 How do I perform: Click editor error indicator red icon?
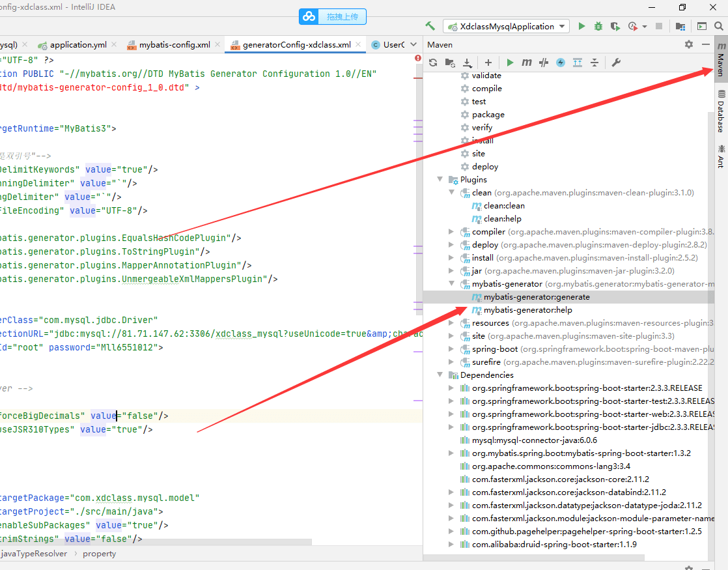(418, 58)
